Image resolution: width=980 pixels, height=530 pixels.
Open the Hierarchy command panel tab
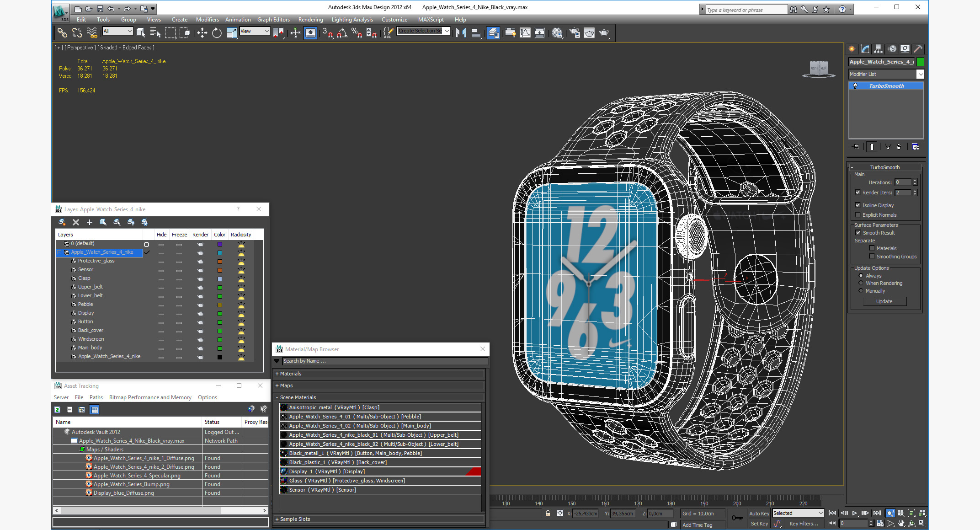[x=878, y=49]
